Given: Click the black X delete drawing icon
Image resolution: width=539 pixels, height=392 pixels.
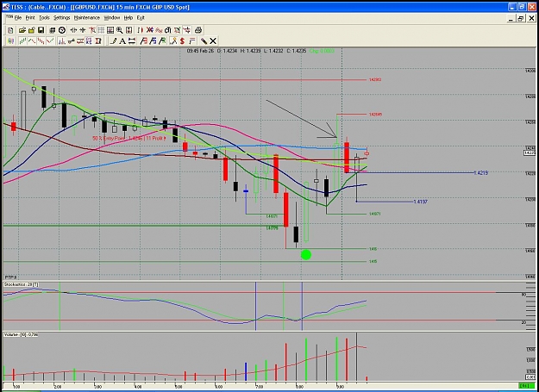Looking at the screenshot, I should [x=213, y=41].
